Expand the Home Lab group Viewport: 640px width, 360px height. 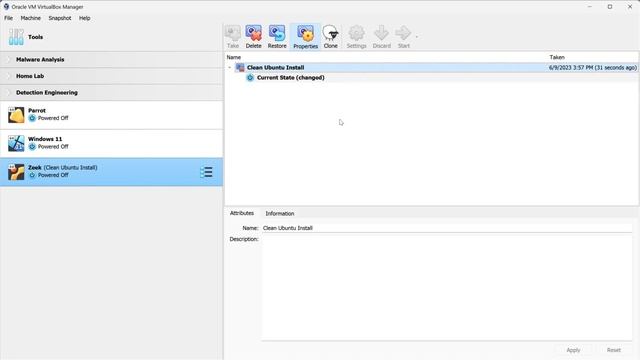9,76
